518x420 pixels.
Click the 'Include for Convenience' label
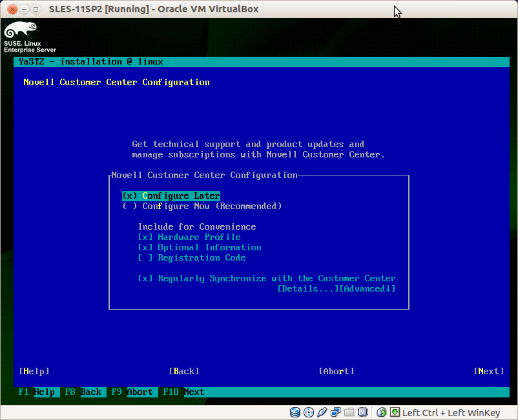(x=197, y=226)
